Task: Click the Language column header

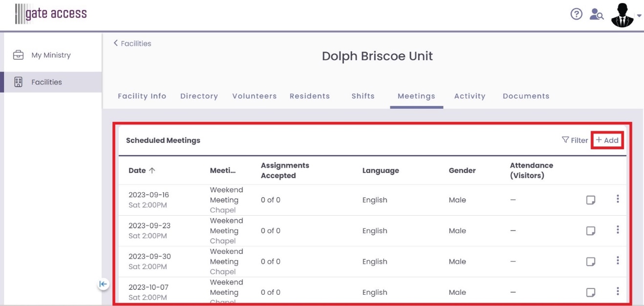Action: tap(381, 170)
